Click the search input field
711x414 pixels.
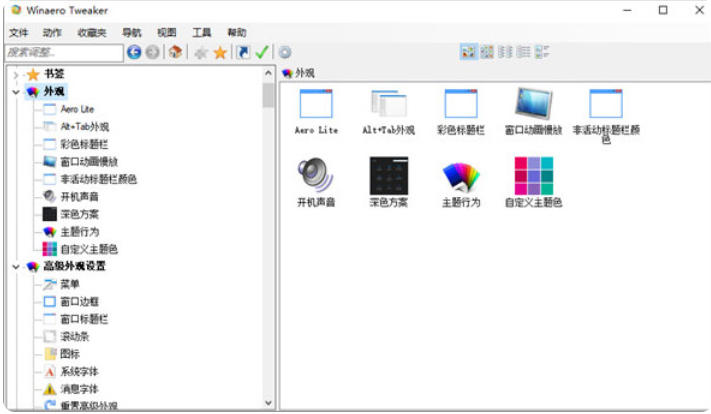[62, 52]
